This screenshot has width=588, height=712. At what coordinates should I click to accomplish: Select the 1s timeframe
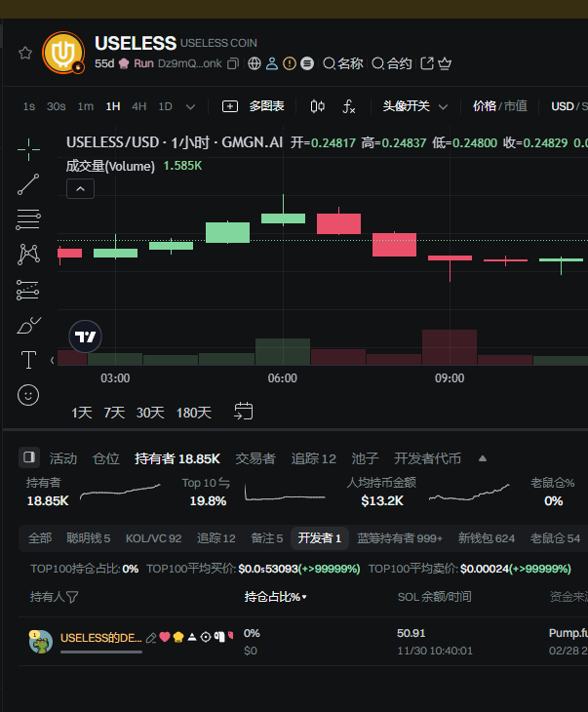(29, 106)
